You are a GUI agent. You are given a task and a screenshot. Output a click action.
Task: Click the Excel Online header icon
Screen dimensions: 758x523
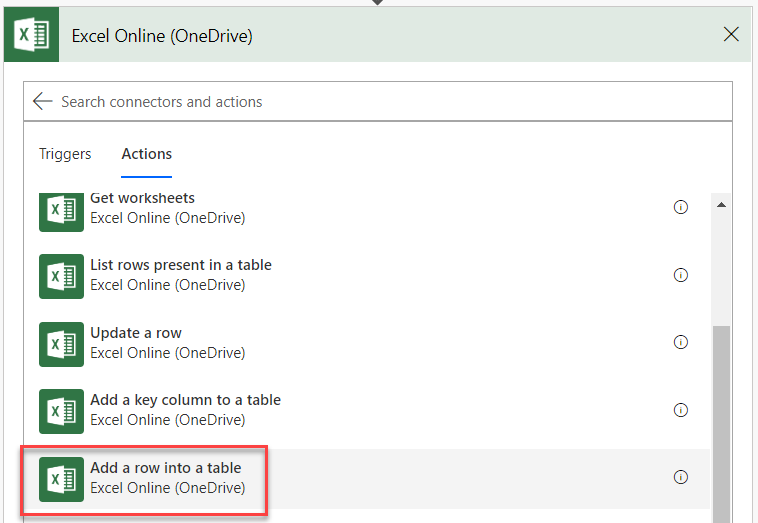[34, 35]
